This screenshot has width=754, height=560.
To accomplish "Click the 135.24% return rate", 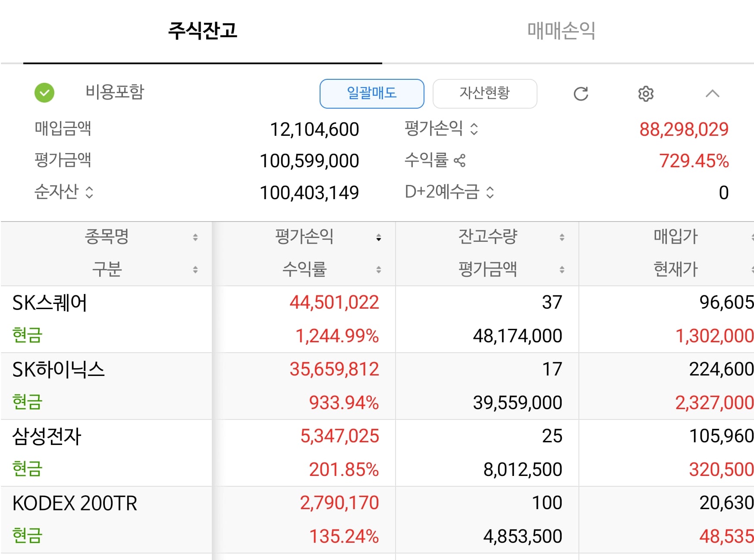I will click(x=344, y=536).
